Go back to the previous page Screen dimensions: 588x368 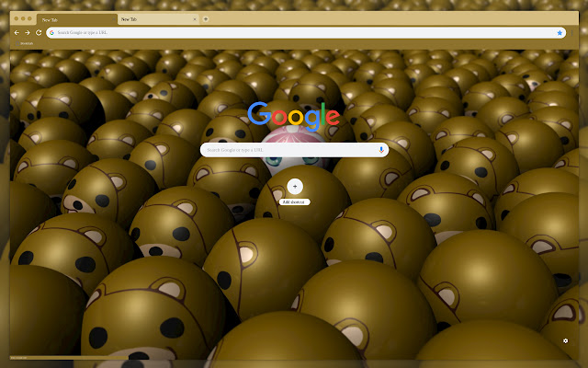(17, 33)
